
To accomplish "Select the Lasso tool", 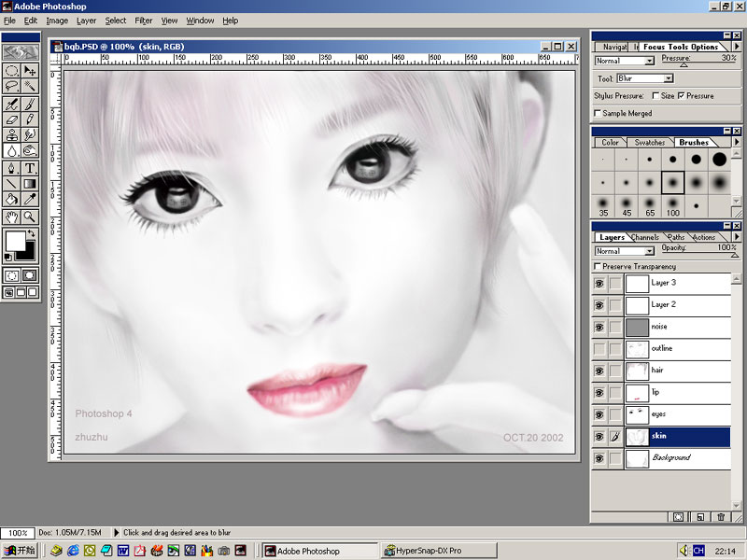I will [12, 86].
